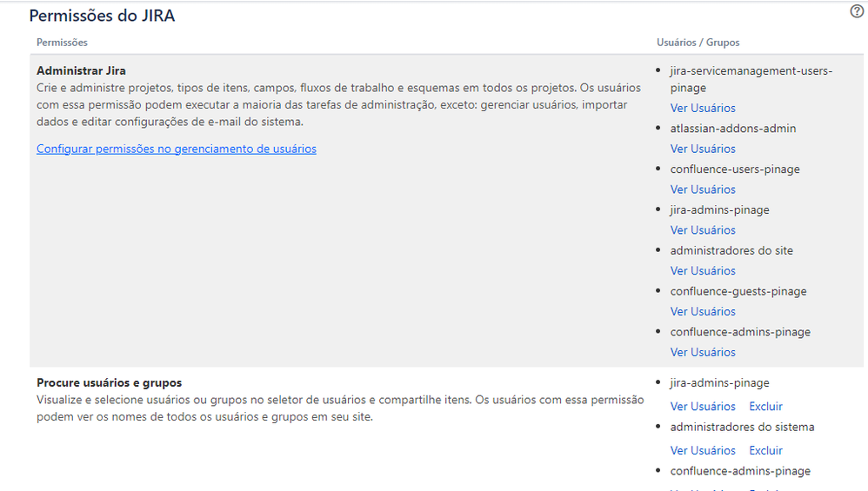Click Ver Usuários under administradores do site
868x491 pixels.
pyautogui.click(x=703, y=271)
